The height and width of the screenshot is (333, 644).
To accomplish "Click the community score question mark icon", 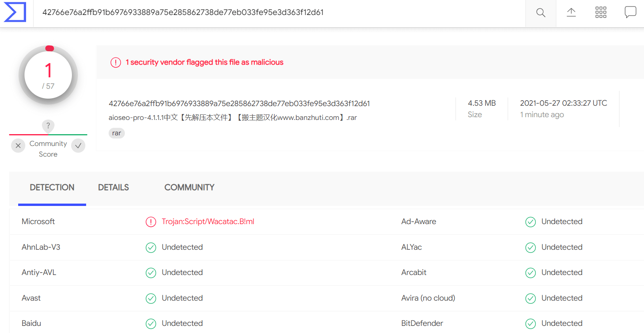I will 48,125.
